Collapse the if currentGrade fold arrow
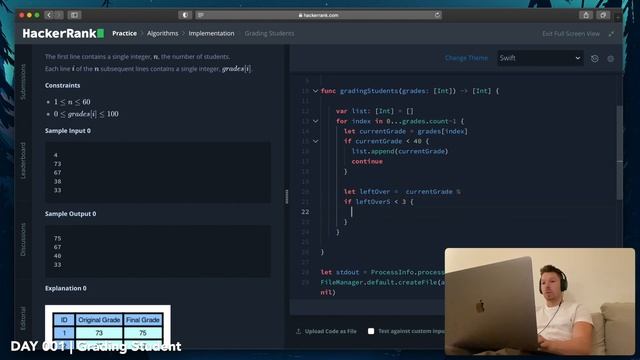The height and width of the screenshot is (360, 640). pyautogui.click(x=316, y=141)
